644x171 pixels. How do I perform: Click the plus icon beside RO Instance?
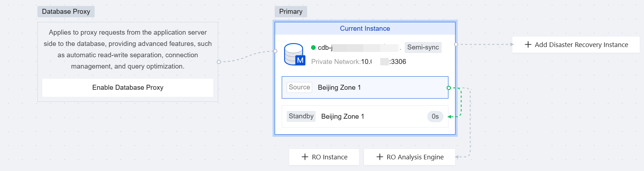pos(305,157)
